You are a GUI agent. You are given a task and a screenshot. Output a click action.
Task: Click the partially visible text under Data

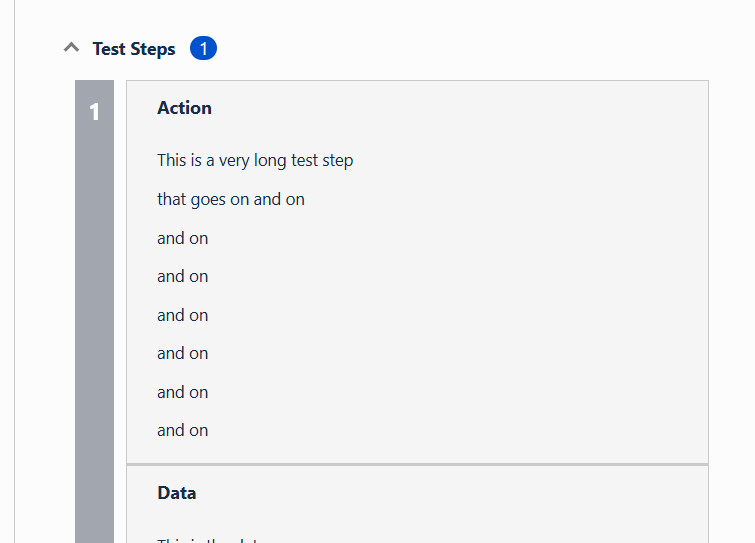tap(208, 540)
